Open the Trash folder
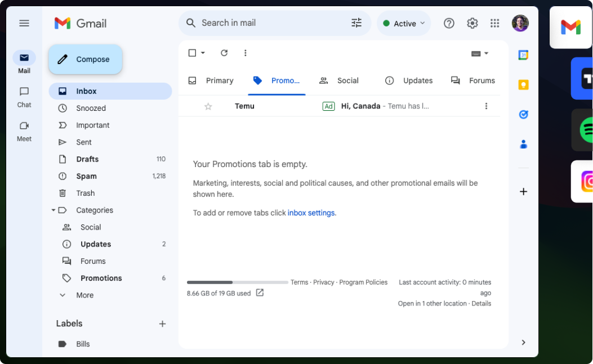The image size is (593, 364). (x=110, y=193)
